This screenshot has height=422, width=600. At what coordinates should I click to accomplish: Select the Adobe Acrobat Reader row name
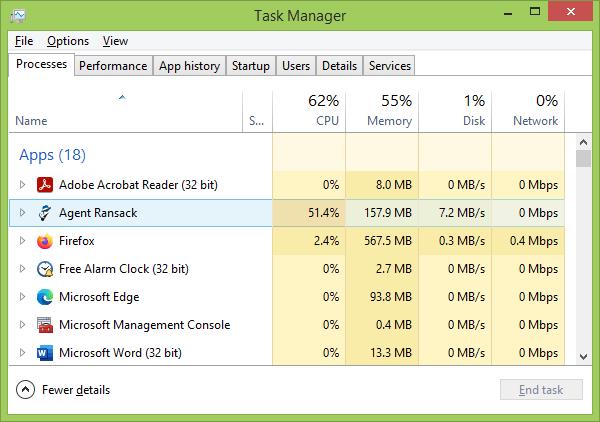tap(138, 185)
